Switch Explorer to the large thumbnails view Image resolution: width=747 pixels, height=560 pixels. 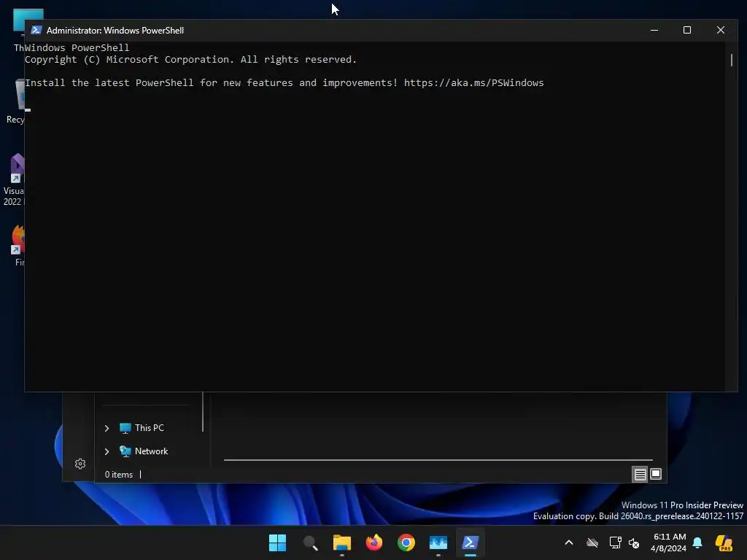coord(656,474)
